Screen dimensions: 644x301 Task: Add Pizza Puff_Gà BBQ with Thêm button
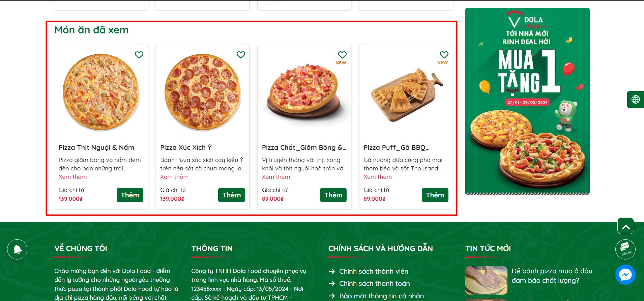tap(435, 195)
